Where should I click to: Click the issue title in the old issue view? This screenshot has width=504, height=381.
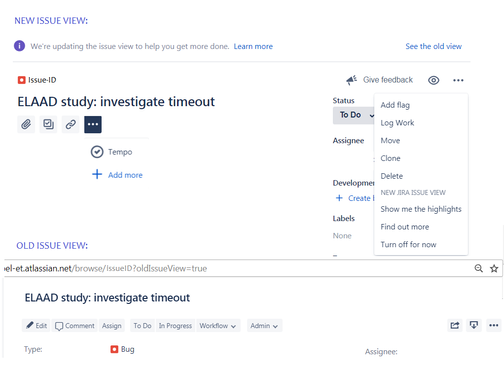107,297
